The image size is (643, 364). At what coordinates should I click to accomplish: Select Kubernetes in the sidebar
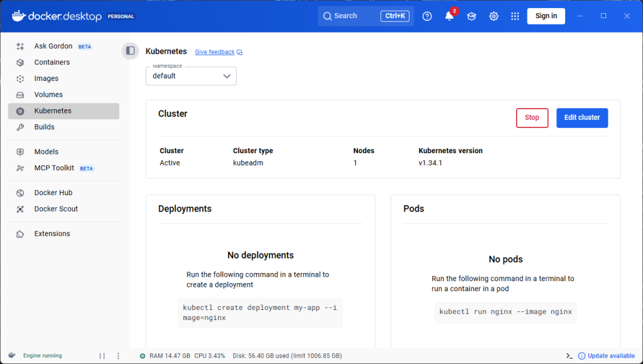pos(63,111)
